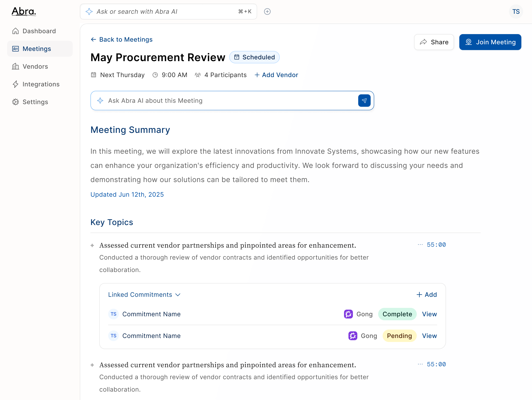Collapse the Linked Commitments section

[x=178, y=295]
